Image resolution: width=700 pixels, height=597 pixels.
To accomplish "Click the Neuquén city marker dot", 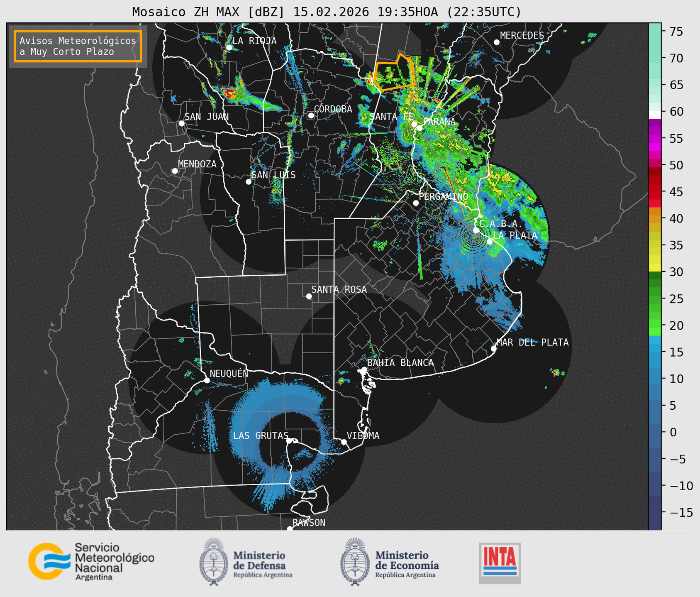I will [207, 380].
